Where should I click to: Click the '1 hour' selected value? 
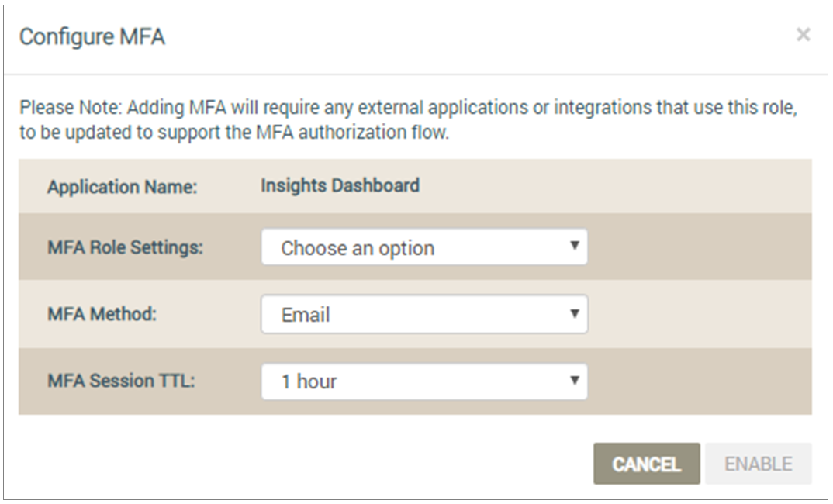[309, 381]
